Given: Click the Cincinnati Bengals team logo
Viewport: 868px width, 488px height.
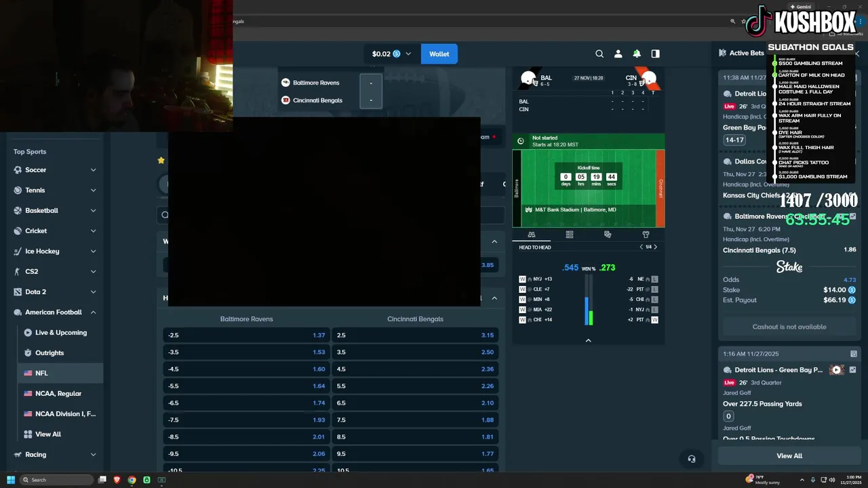Looking at the screenshot, I should click(285, 100).
